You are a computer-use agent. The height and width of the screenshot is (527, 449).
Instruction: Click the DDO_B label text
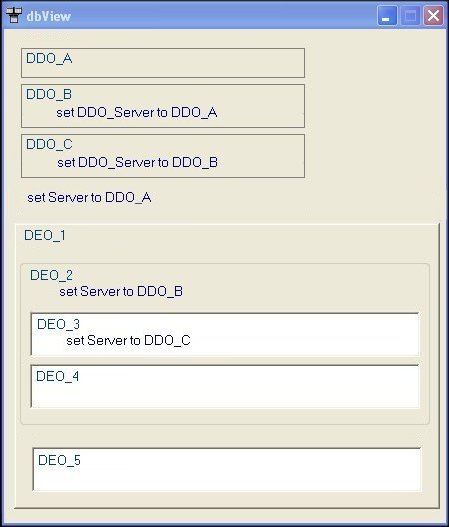(49, 94)
